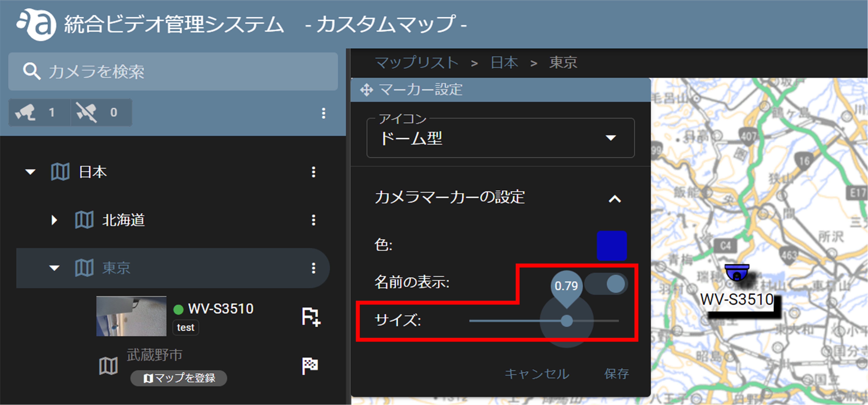
Task: Click the test tag under WV-S3510
Action: point(186,327)
